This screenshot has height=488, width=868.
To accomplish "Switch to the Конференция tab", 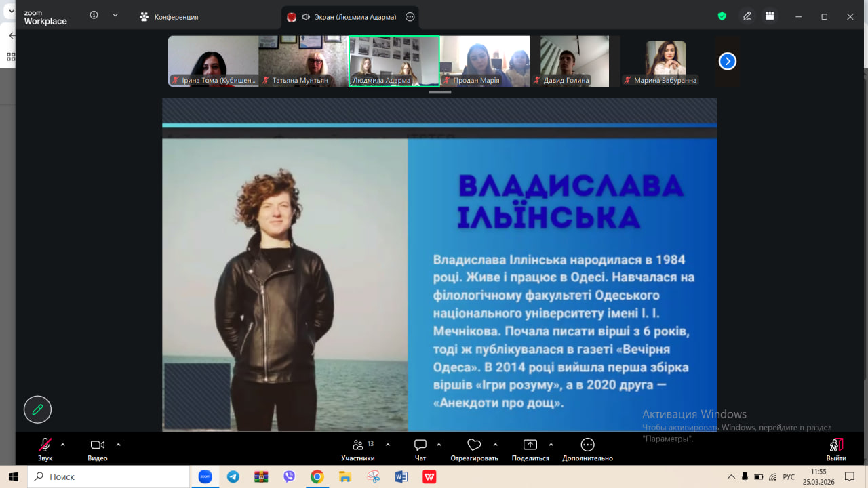I will 170,17.
